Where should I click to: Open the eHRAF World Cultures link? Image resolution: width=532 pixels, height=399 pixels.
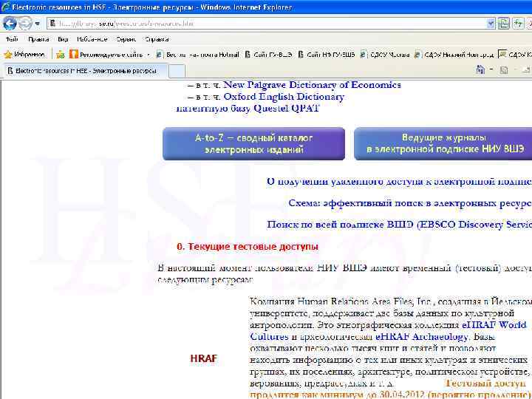[388, 330]
